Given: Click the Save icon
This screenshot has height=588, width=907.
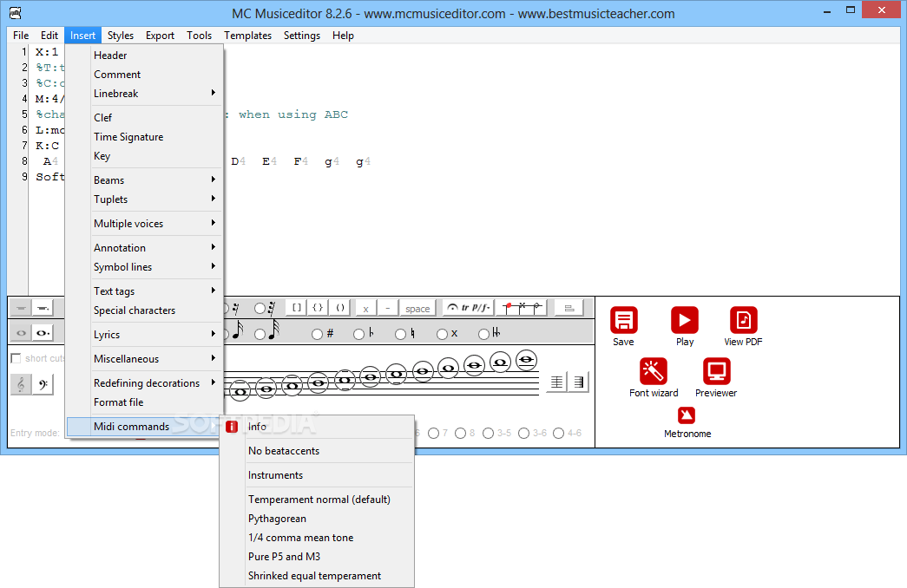Looking at the screenshot, I should click(x=623, y=320).
